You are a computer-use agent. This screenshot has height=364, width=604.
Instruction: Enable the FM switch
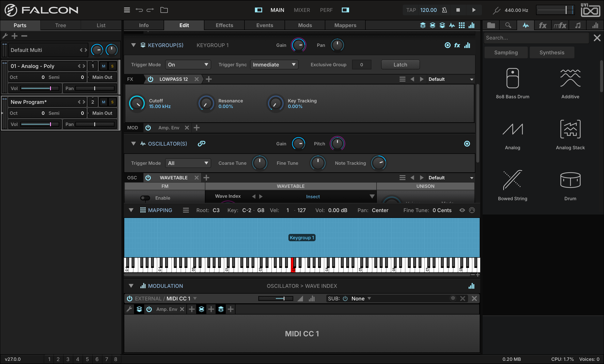click(145, 198)
